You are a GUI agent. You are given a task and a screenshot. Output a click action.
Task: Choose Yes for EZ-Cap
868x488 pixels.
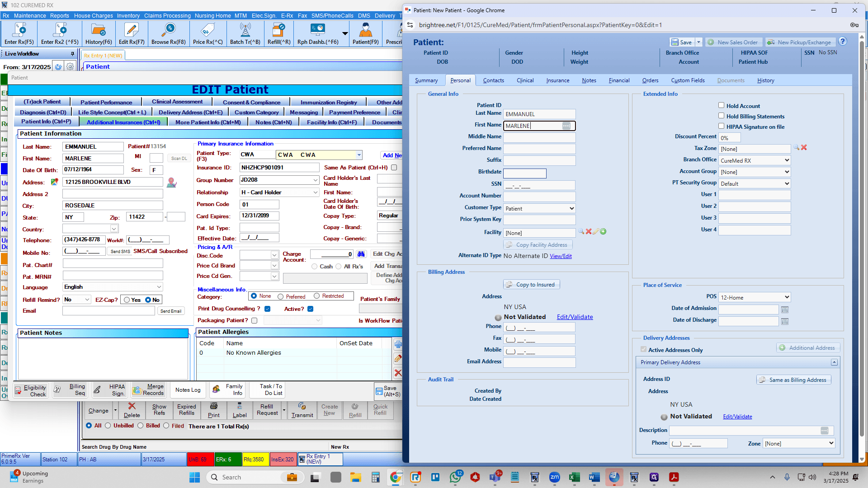click(x=127, y=300)
